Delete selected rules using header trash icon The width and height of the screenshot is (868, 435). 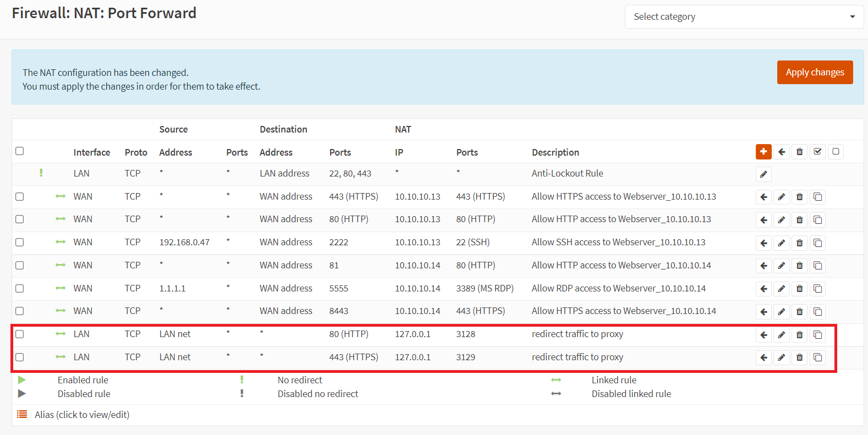pos(800,152)
